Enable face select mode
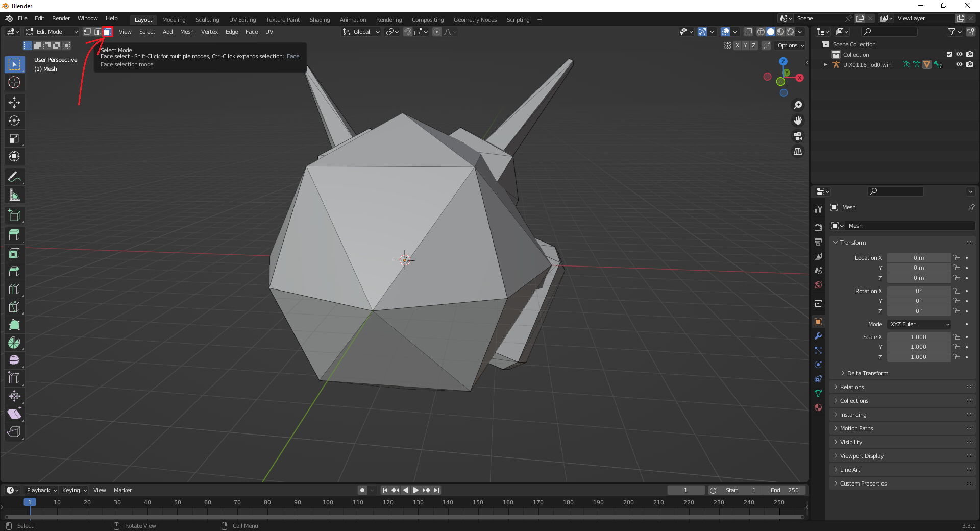The height and width of the screenshot is (531, 980). pos(107,32)
